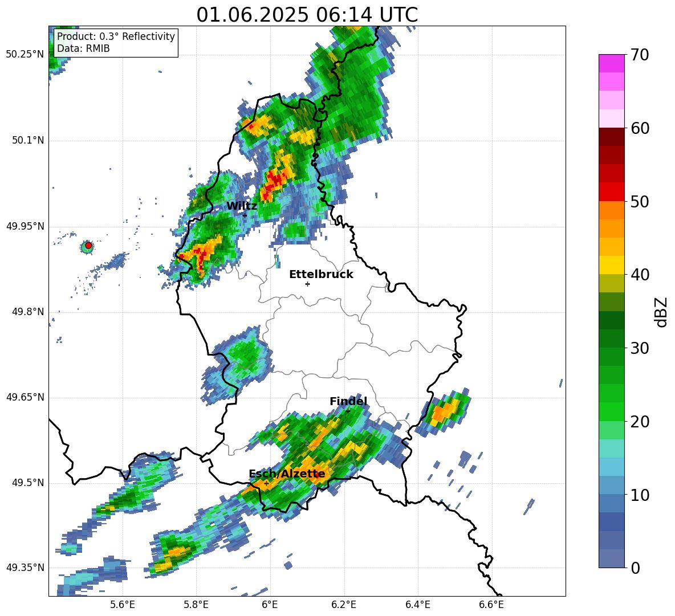This screenshot has width=675, height=616.
Task: Click the colorbar tick value 10
Action: (x=640, y=495)
